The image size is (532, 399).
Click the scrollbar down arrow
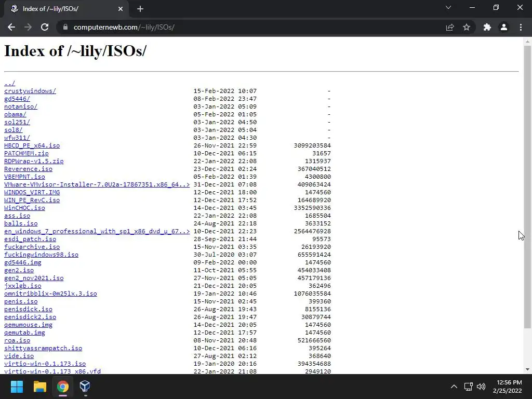(527, 369)
